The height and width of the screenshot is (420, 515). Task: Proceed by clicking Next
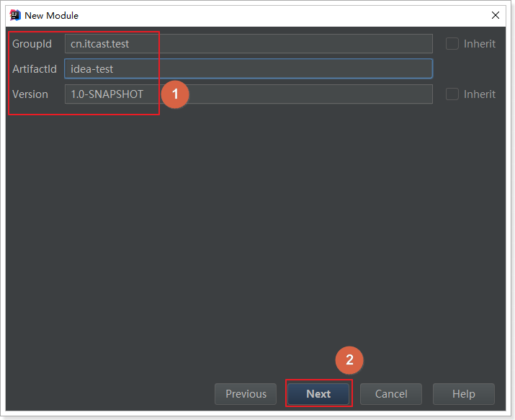(318, 394)
